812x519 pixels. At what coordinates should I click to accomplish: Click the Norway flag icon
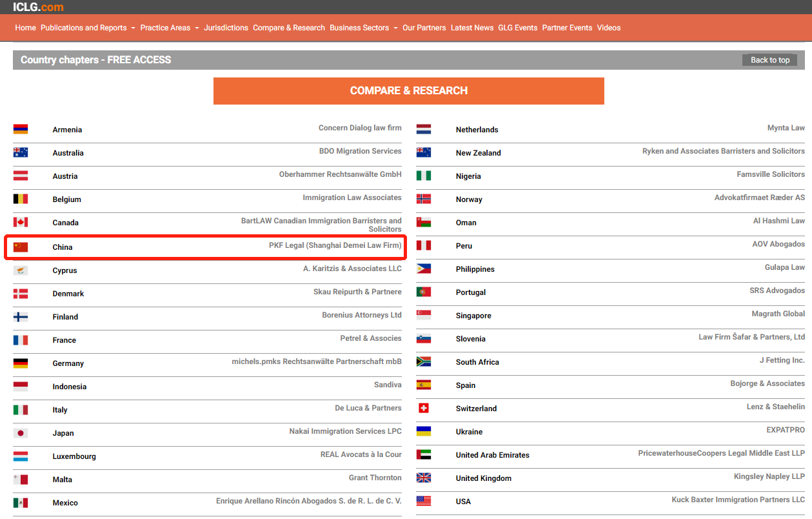pos(424,199)
